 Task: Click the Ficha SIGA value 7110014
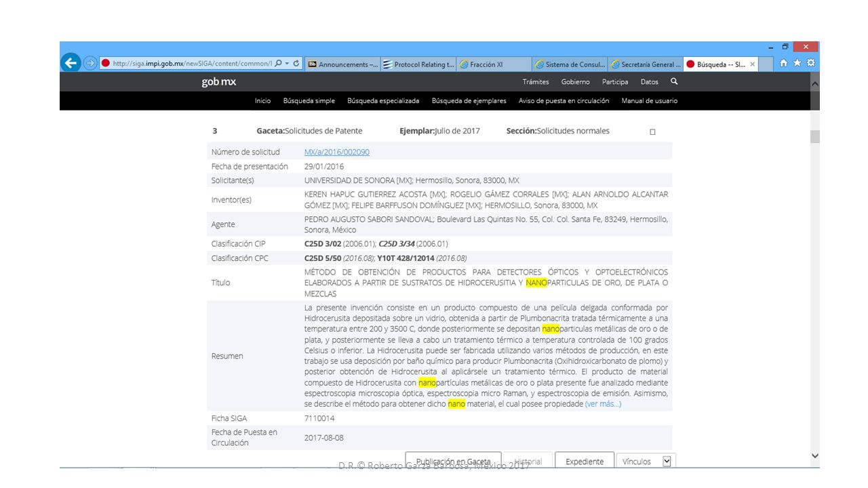[319, 418]
